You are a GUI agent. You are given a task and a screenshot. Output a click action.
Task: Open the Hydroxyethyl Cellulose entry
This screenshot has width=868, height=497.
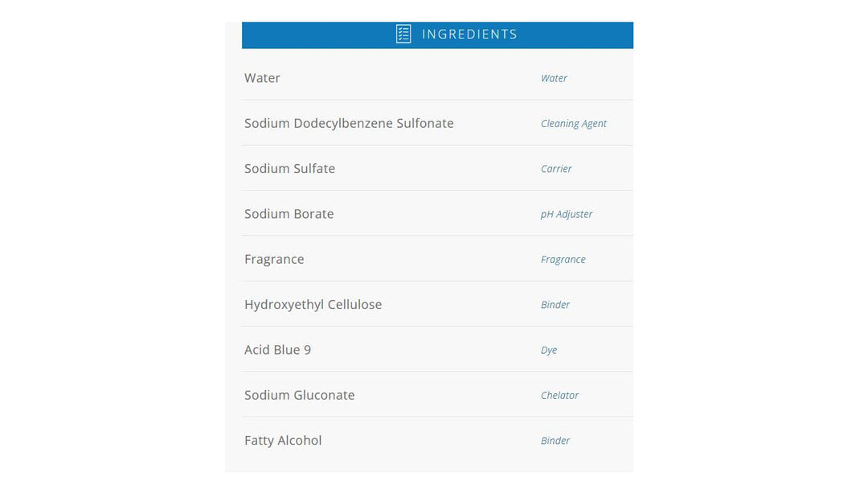[x=313, y=304]
